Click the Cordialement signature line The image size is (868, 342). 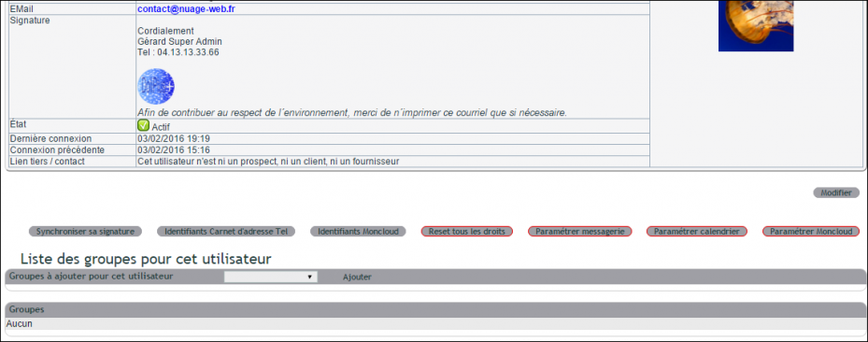(x=165, y=31)
